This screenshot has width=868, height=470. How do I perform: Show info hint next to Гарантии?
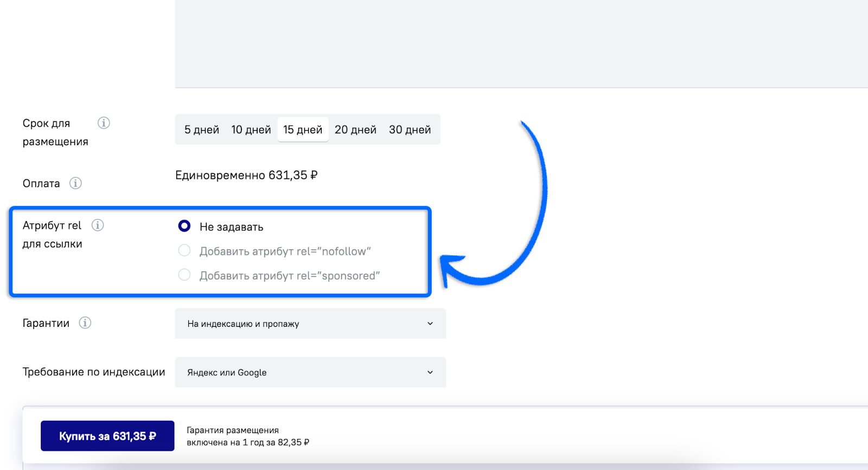click(x=85, y=323)
